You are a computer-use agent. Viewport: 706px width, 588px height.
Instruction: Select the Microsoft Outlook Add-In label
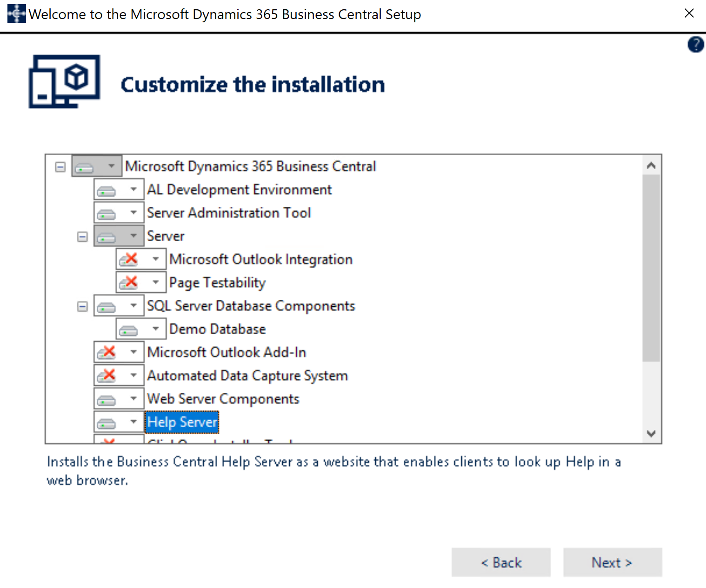(226, 352)
